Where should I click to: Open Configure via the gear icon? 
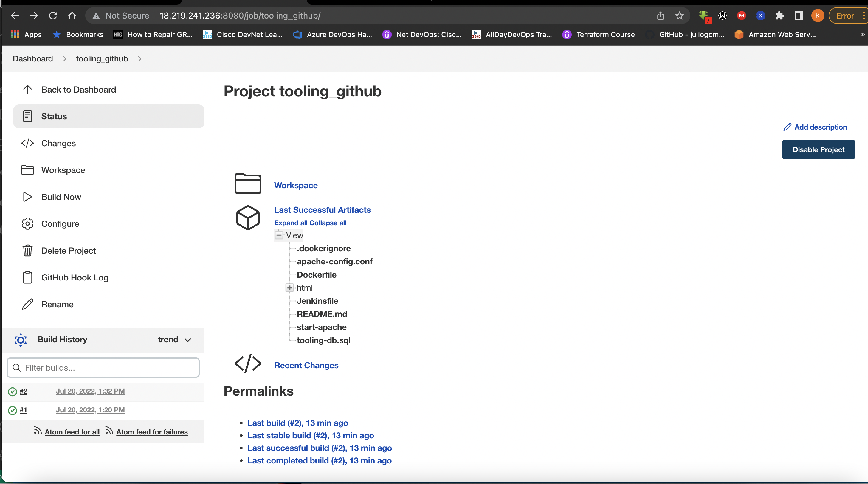tap(27, 223)
